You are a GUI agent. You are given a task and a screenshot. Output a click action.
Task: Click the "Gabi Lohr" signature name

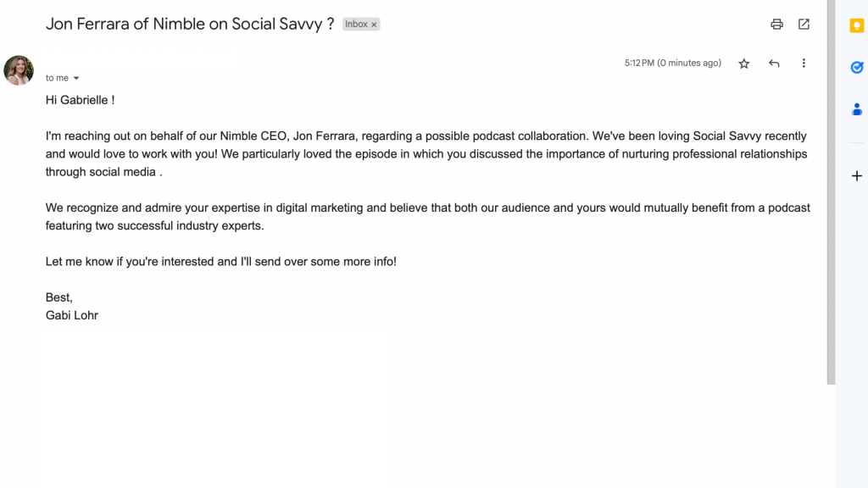coord(72,315)
